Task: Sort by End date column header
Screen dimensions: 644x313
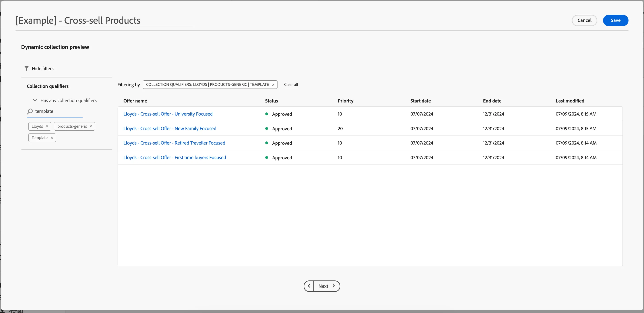Action: [x=492, y=101]
